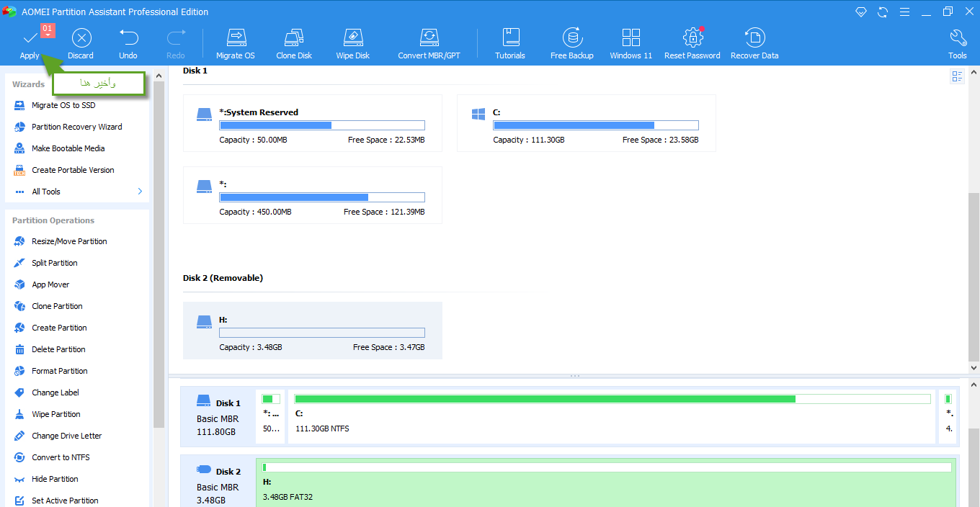980x507 pixels.
Task: Click the splitter handle above disk map
Action: coord(574,376)
